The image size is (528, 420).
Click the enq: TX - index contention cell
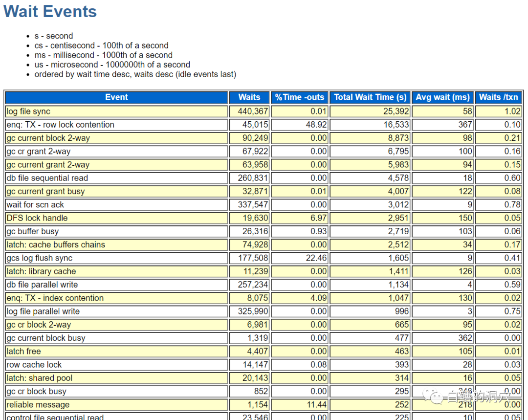click(x=55, y=298)
